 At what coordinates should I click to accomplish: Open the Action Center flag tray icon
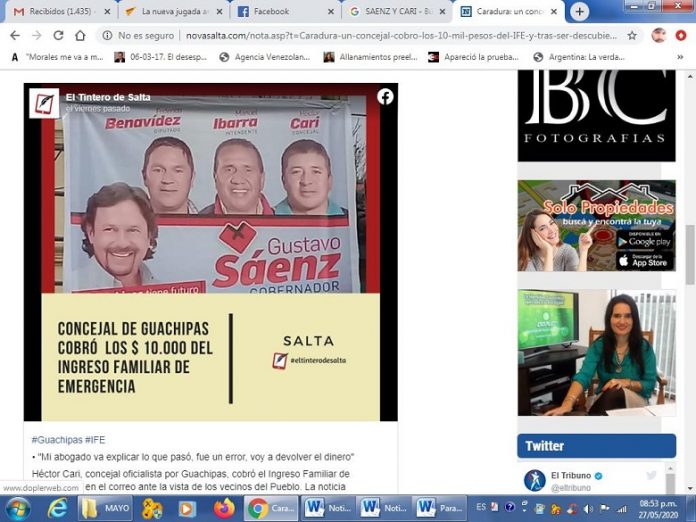coord(605,509)
